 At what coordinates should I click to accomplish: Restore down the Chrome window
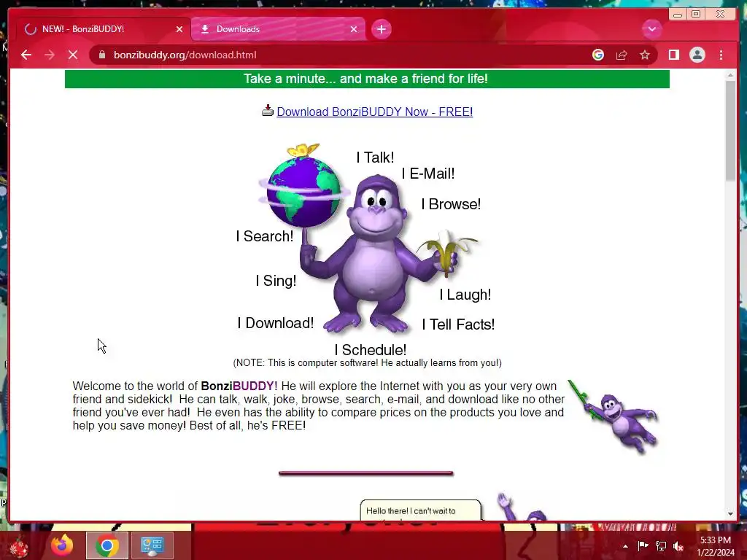(x=696, y=15)
